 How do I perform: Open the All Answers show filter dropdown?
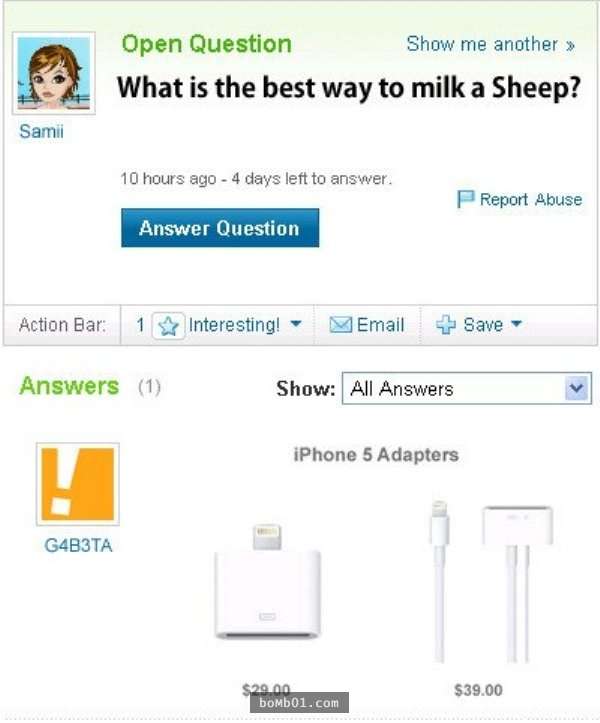pyautogui.click(x=467, y=389)
